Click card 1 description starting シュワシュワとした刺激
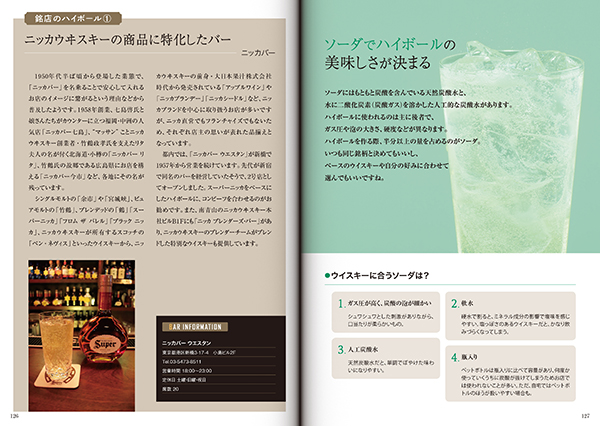The width and height of the screenshot is (600, 426). point(390,320)
